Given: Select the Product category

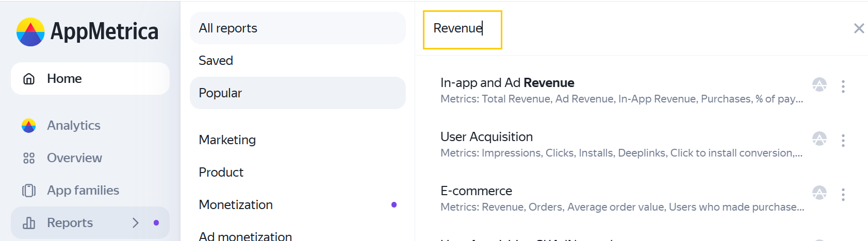Looking at the screenshot, I should 298,173.
